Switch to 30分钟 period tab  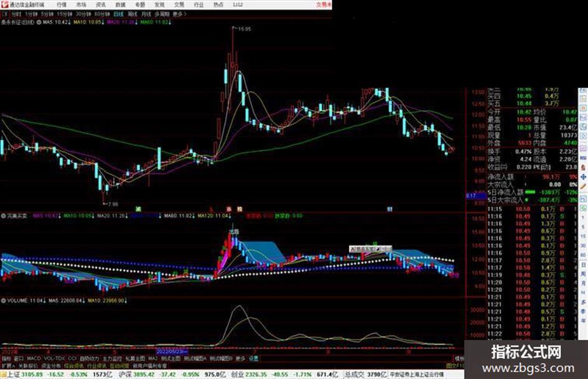[83, 14]
